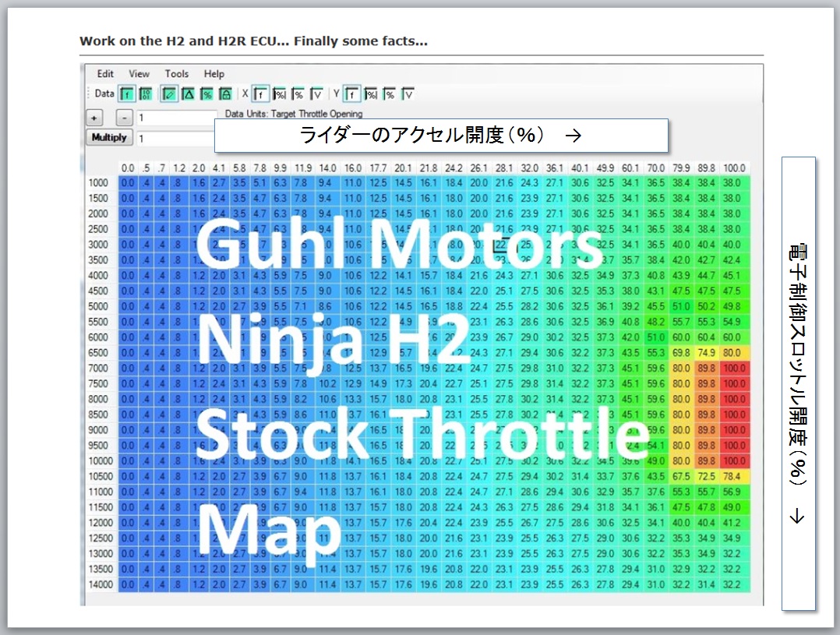Enable the pencil edit mode icon

[x=169, y=94]
